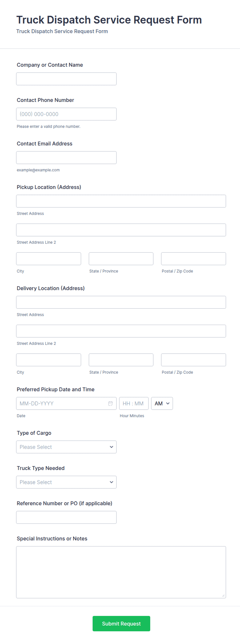
Task: Select the Delivery Location Street Address field
Action: pos(121,302)
